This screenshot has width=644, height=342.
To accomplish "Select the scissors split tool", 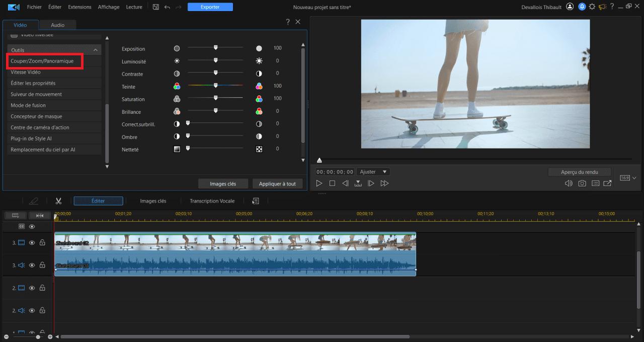I will click(x=58, y=201).
